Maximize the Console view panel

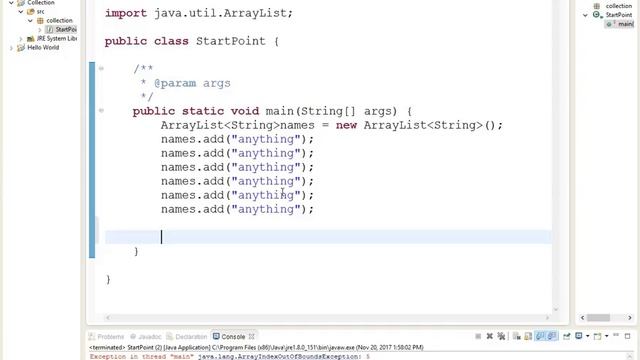point(627,336)
